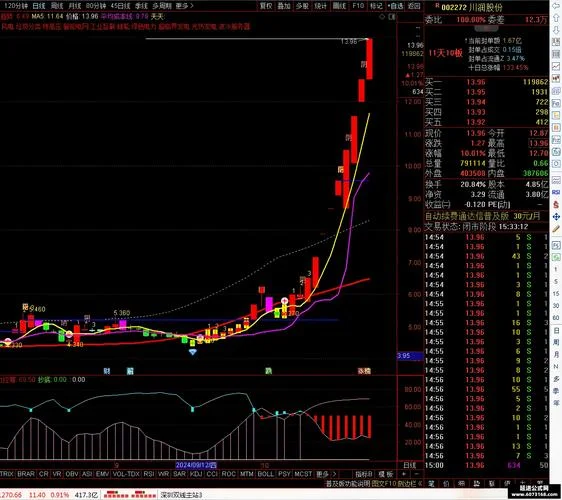The width and height of the screenshot is (562, 500).
Task: Expand 更多 period options in top bar
Action: 184,6
